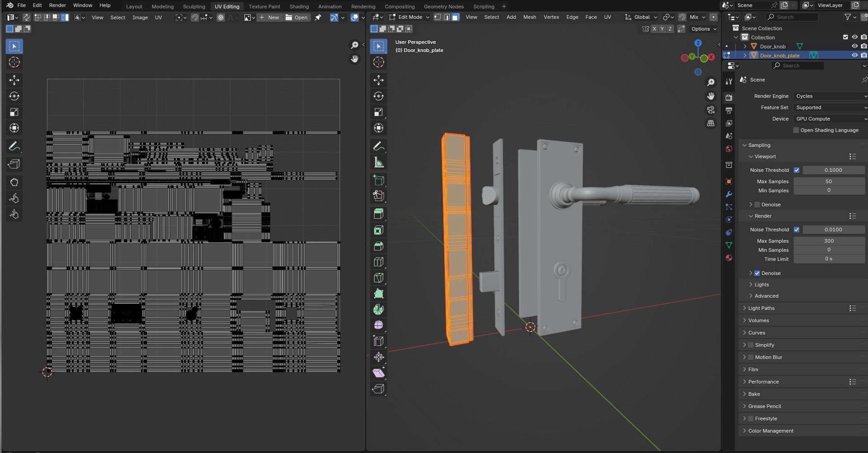Click the outliner Search field
Viewport: 868px width, 453px height.
(x=792, y=17)
